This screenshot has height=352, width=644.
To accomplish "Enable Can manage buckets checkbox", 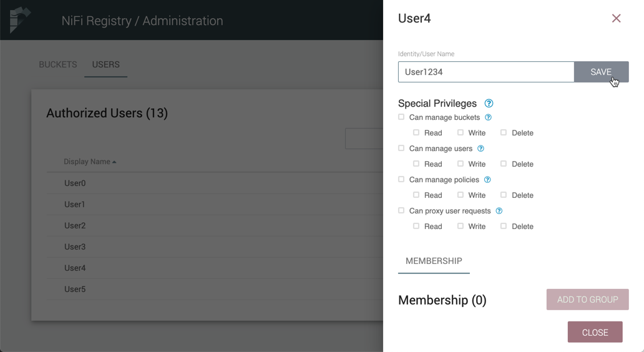I will 401,117.
